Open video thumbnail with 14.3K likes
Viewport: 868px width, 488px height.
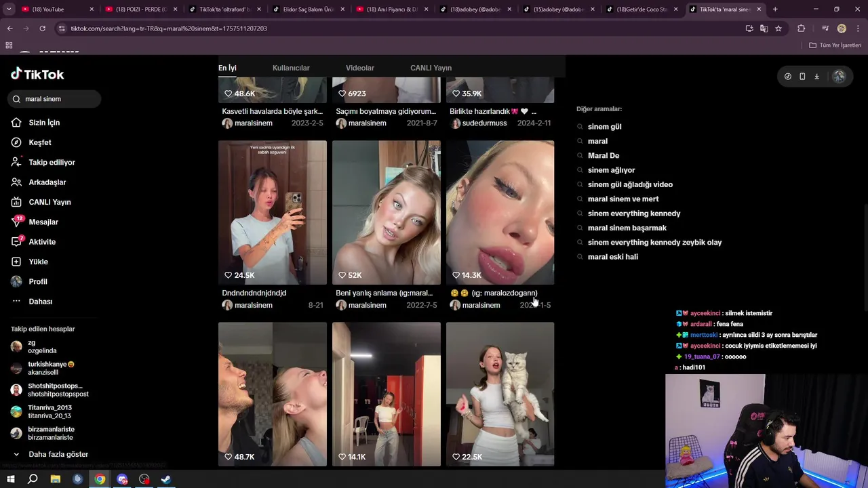(500, 212)
